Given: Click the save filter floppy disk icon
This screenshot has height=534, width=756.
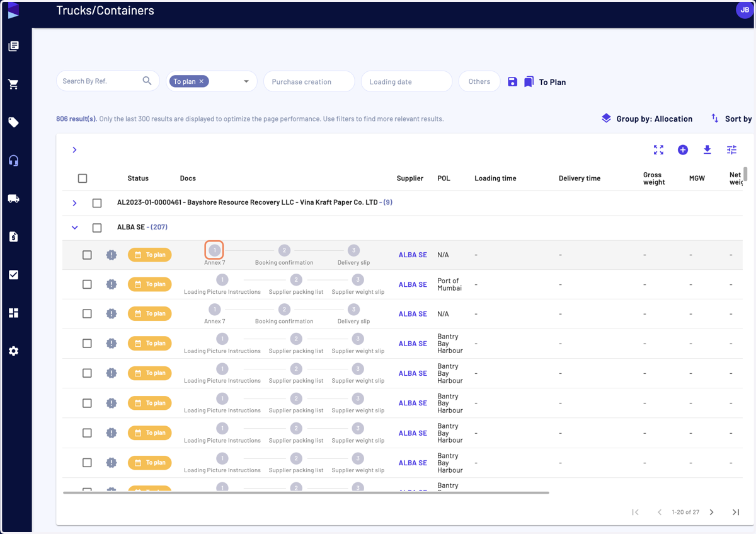Looking at the screenshot, I should coord(512,82).
